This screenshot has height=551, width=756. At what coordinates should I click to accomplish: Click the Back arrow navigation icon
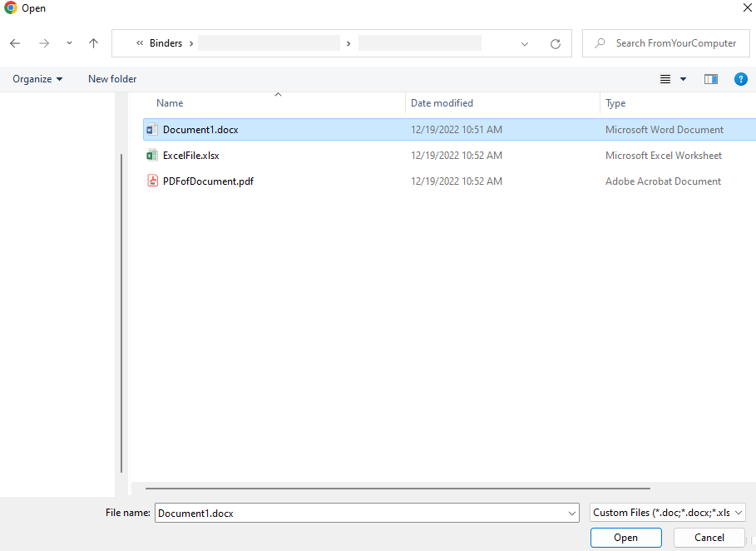15,43
